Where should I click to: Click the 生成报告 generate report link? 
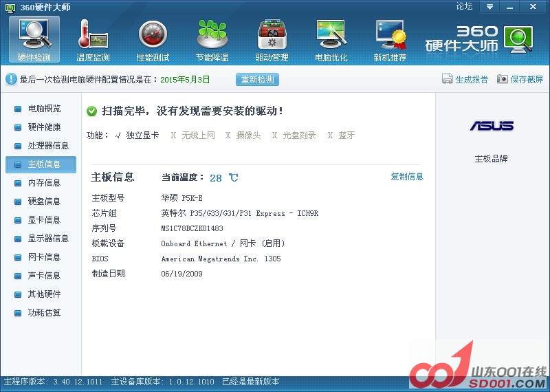(472, 80)
